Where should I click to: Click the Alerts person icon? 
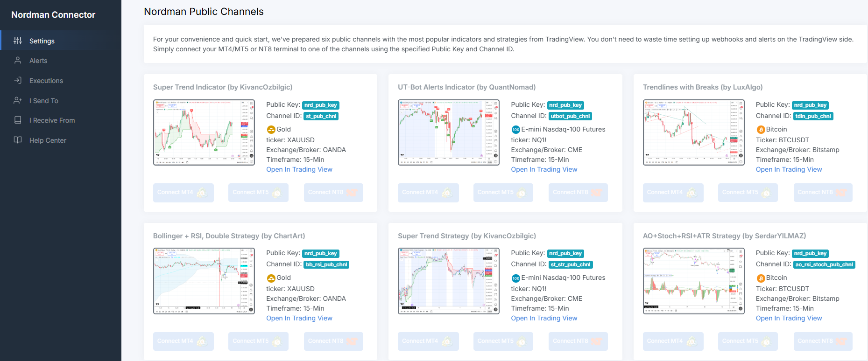click(x=18, y=60)
